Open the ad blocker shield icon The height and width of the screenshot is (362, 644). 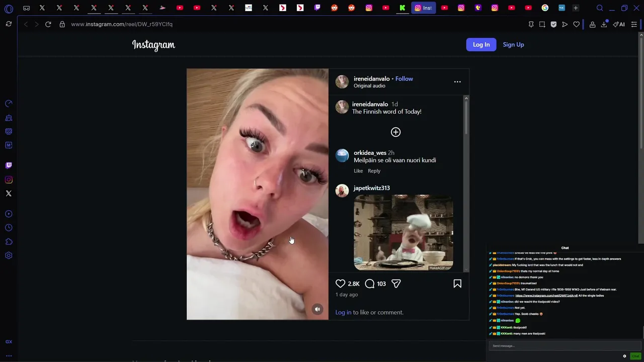(x=553, y=24)
